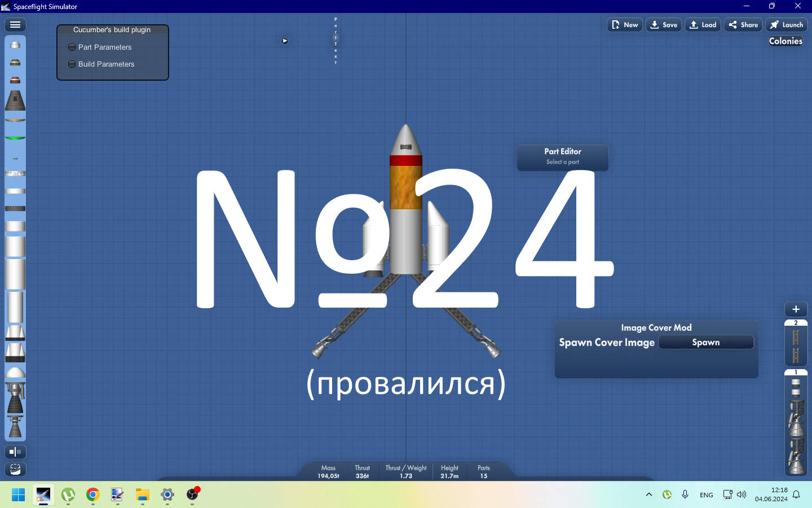Click the Parts count 15

pos(484,476)
